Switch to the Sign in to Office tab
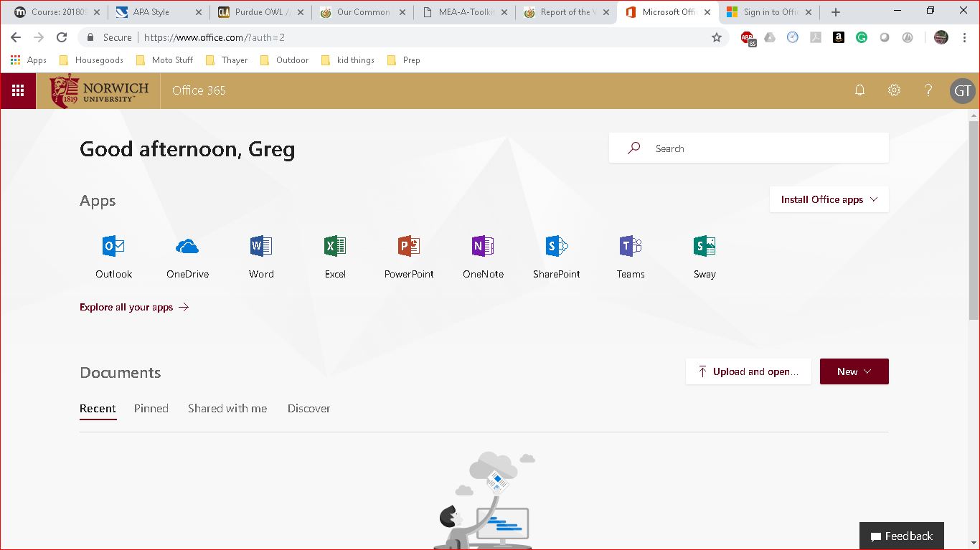 coord(770,12)
